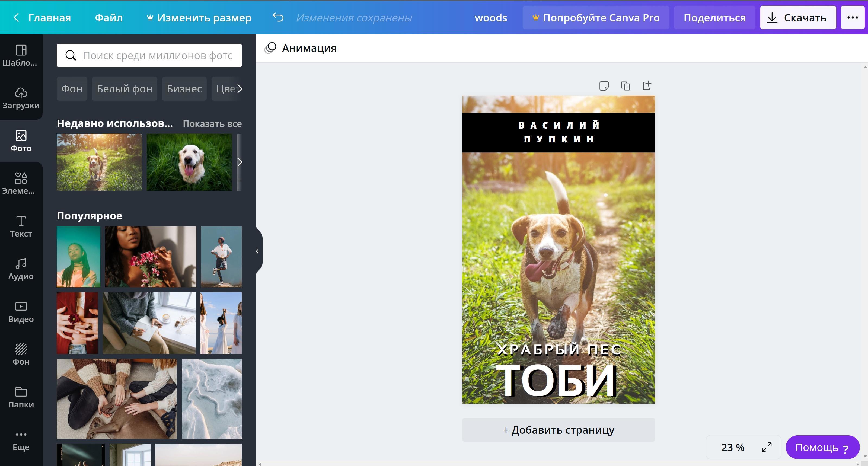Open the zoom level 23 % control
Viewport: 868px width, 466px height.
pyautogui.click(x=733, y=447)
